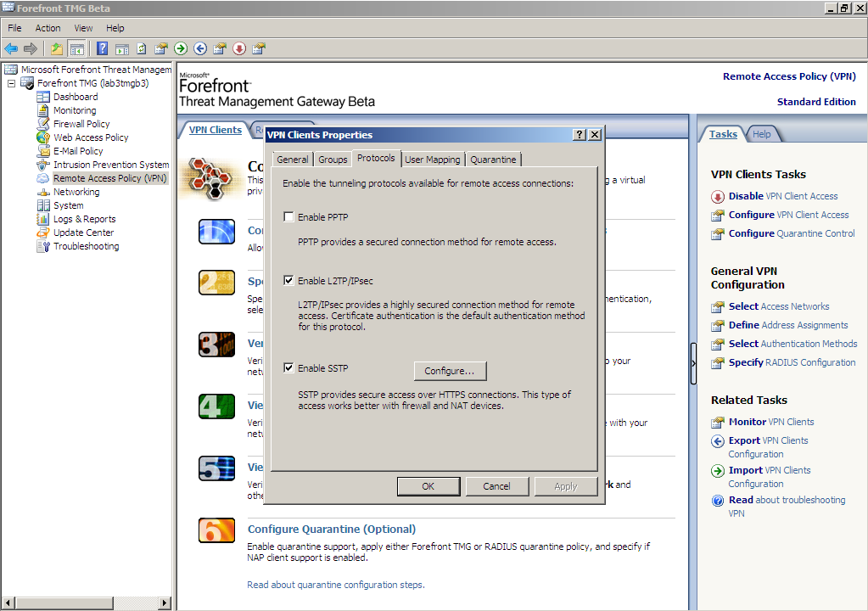Click the blue Help question mark toolbar icon
This screenshot has width=868, height=611.
click(x=102, y=48)
